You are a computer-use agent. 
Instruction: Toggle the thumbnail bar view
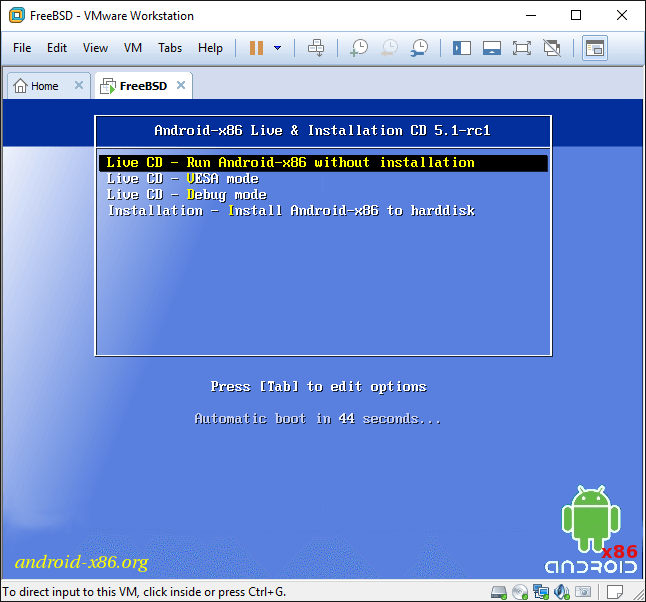coord(492,48)
